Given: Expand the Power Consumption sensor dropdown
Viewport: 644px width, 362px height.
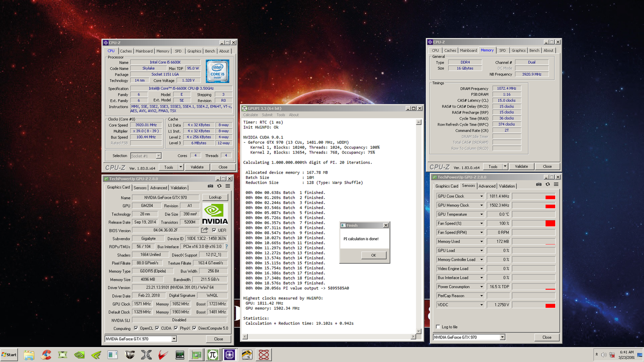Looking at the screenshot, I should click(481, 287).
